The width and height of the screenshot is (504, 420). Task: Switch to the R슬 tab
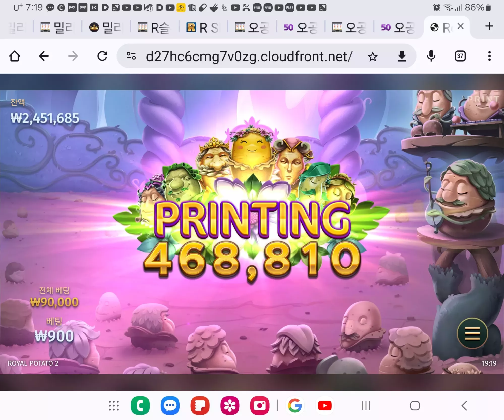(154, 27)
